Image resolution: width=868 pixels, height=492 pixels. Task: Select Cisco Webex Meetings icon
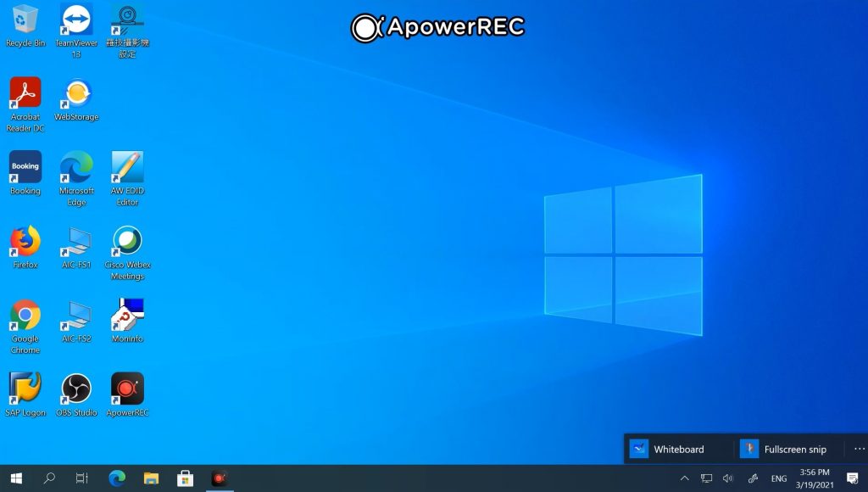127,252
